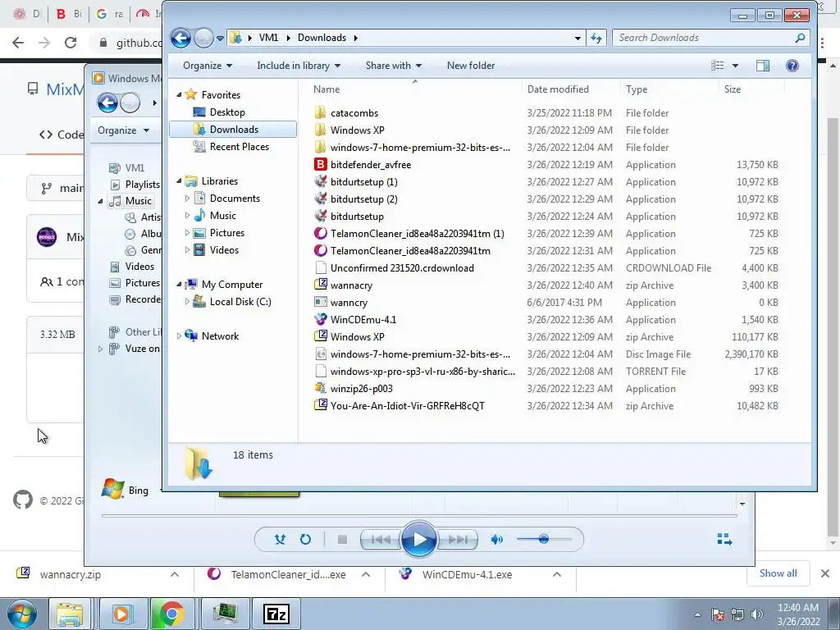This screenshot has height=630, width=840.
Task: Click Media Player seek bar
Action: 419,516
